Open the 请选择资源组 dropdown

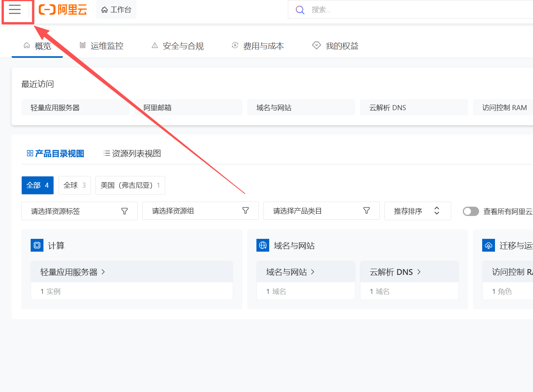[x=200, y=211]
